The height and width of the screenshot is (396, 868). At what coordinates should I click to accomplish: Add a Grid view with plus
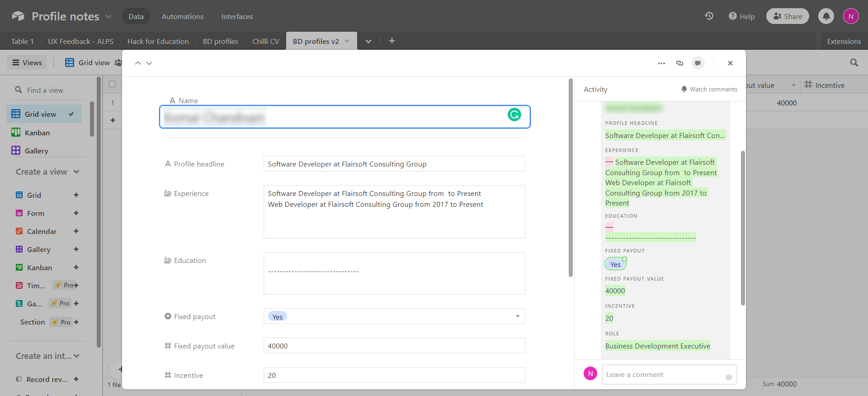point(76,195)
